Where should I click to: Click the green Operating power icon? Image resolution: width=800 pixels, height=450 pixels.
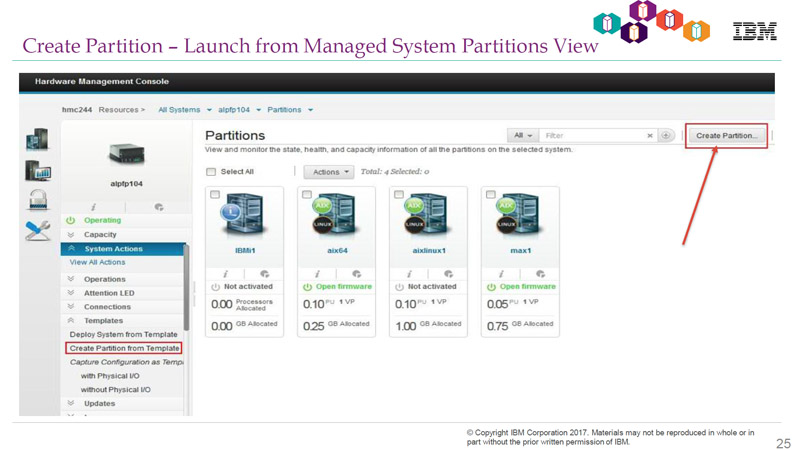70,220
